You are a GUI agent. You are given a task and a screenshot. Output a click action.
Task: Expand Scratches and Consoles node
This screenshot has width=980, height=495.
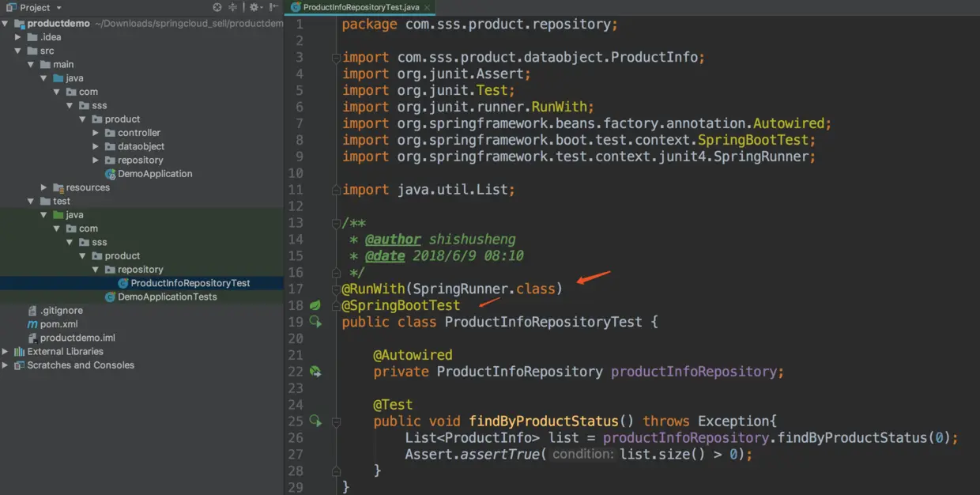tap(6, 365)
